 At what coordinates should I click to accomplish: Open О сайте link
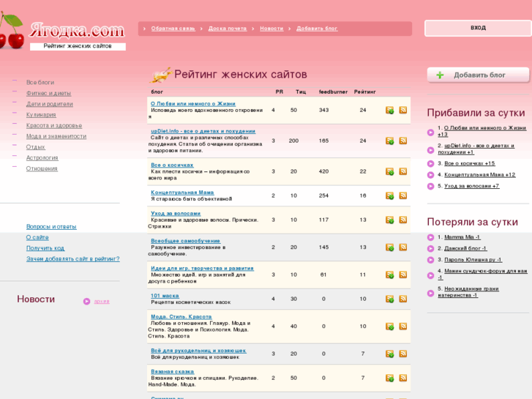(37, 238)
